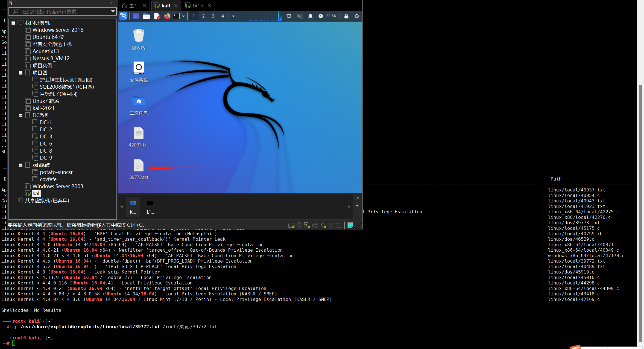The width and height of the screenshot is (644, 349).
Task: Collapse the DC系列 folder in the library
Action: 21,115
